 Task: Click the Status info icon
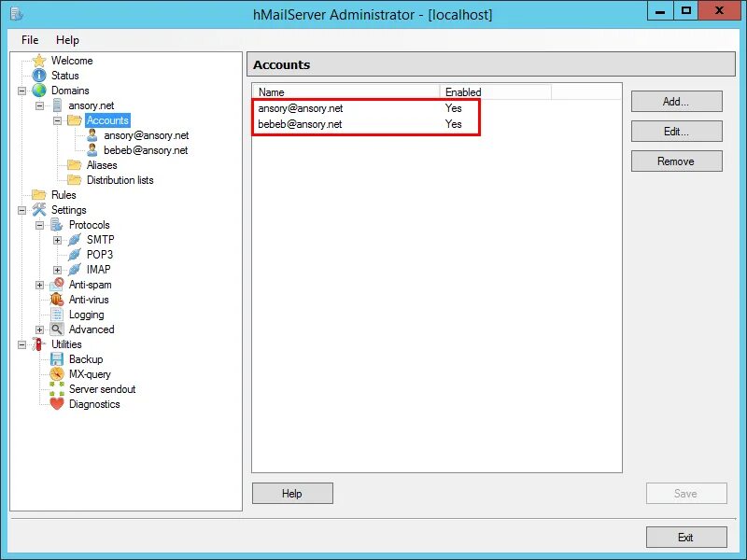(39, 76)
